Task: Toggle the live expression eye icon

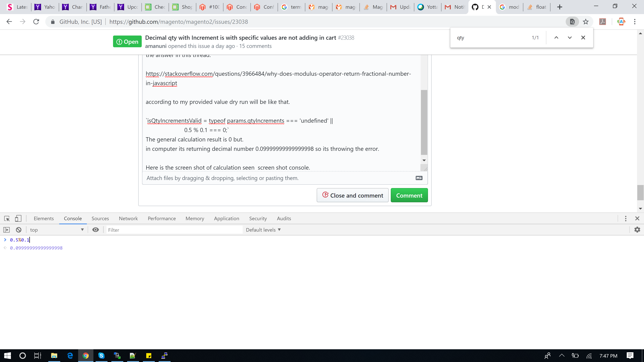Action: click(96, 230)
